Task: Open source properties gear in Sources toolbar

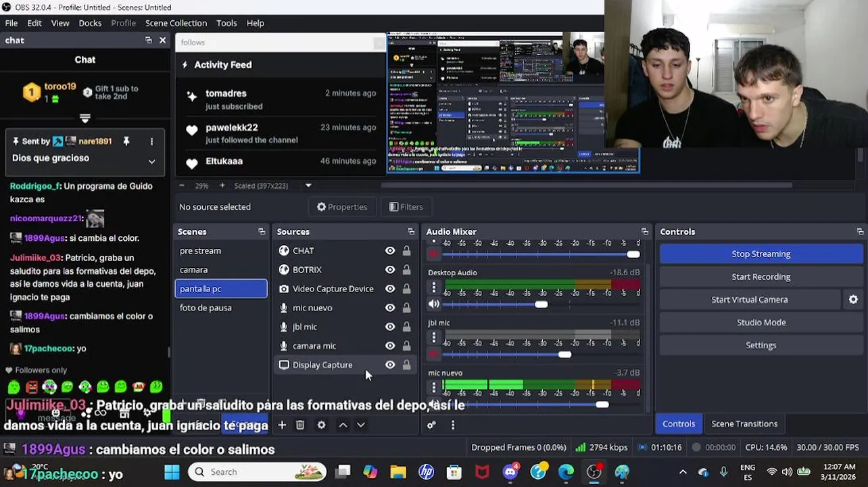Action: click(x=321, y=425)
